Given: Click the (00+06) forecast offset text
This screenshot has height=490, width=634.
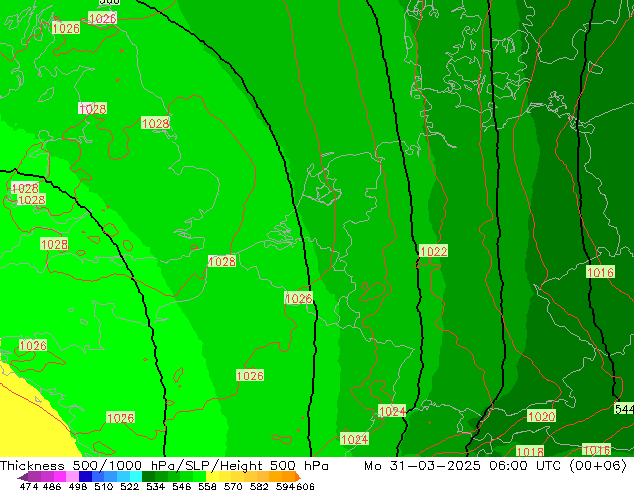Looking at the screenshot, I should point(598,466).
